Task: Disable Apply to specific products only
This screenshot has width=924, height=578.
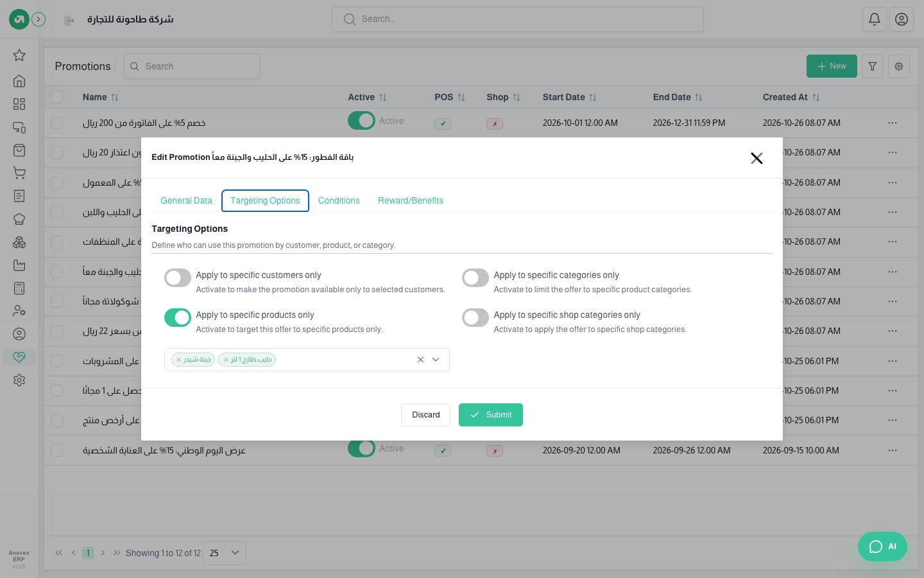Action: click(178, 318)
